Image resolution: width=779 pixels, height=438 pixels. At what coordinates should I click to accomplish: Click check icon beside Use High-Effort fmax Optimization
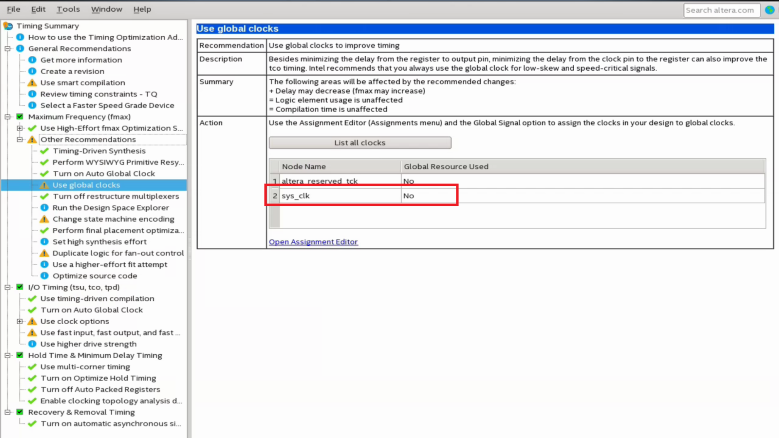coord(32,128)
